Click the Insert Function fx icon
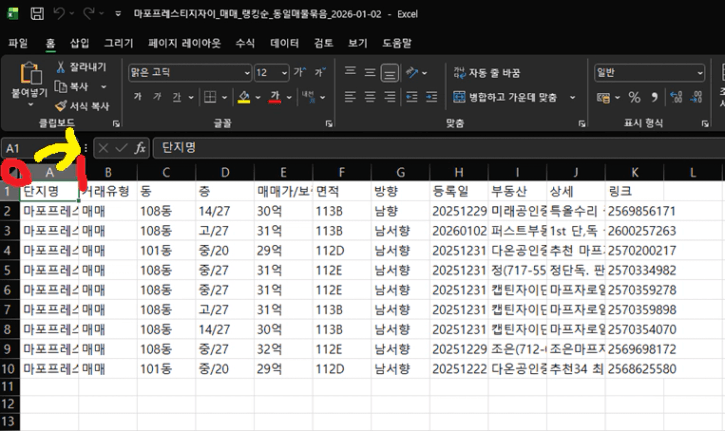 pyautogui.click(x=140, y=147)
